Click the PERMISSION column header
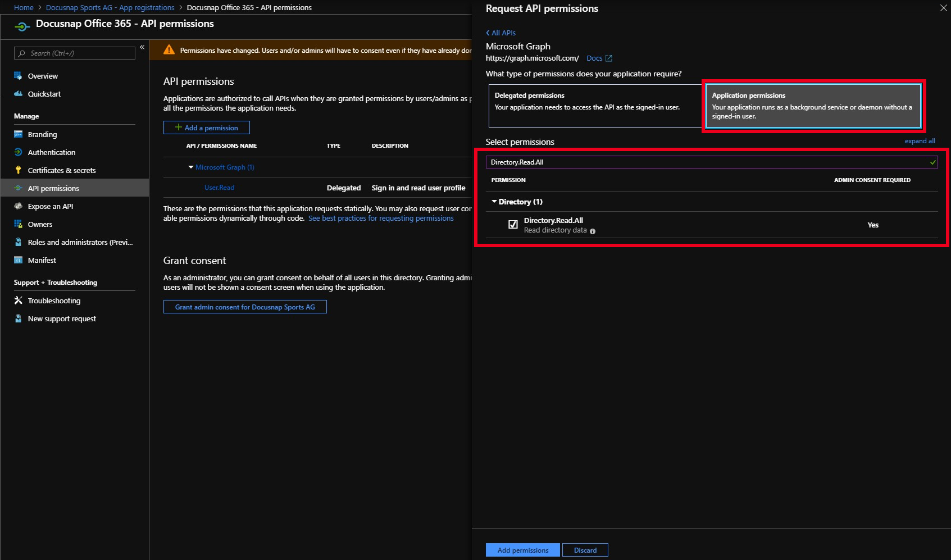Image resolution: width=951 pixels, height=560 pixels. point(508,180)
